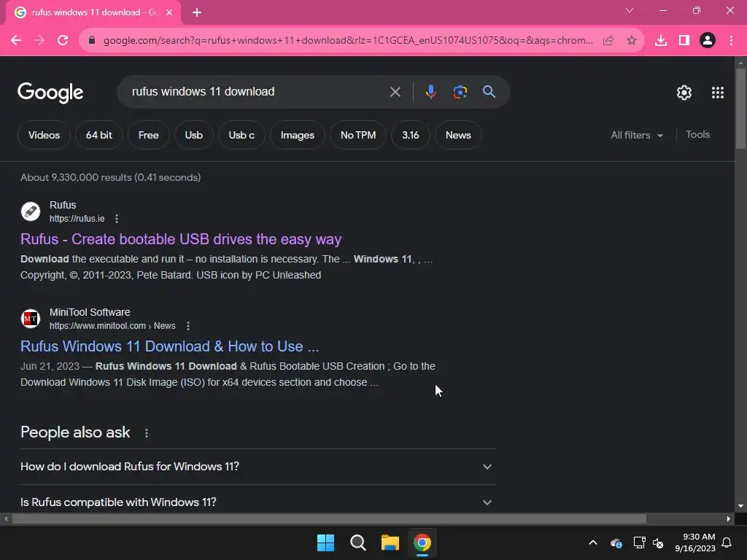Click inside the Google search field
This screenshot has width=747, height=560.
coord(258,92)
